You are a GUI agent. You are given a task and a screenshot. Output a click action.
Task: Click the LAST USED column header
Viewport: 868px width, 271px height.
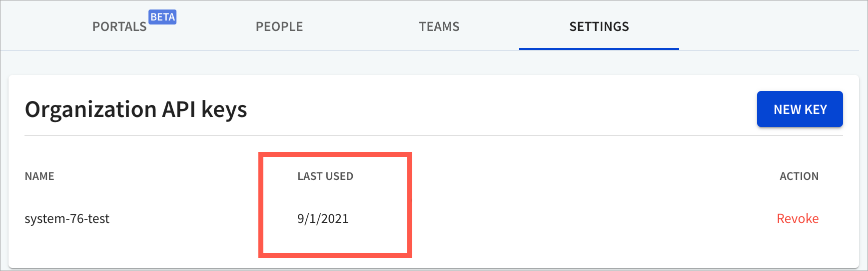coord(325,176)
